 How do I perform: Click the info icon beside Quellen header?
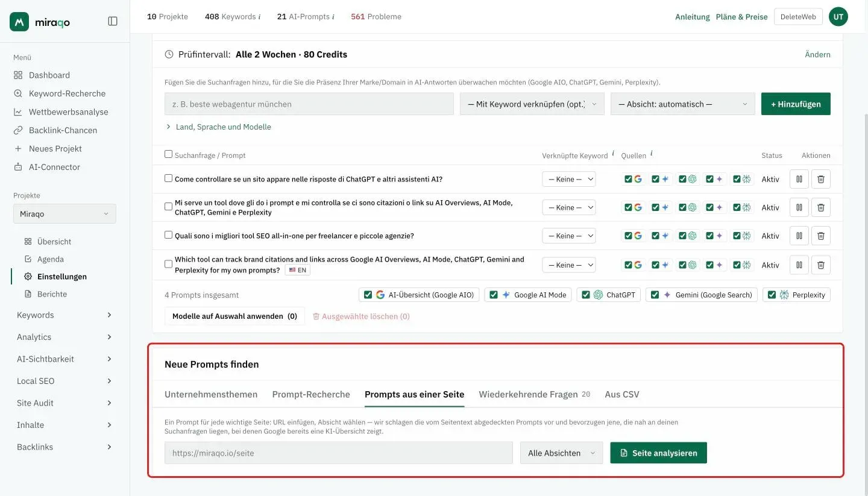(x=652, y=154)
